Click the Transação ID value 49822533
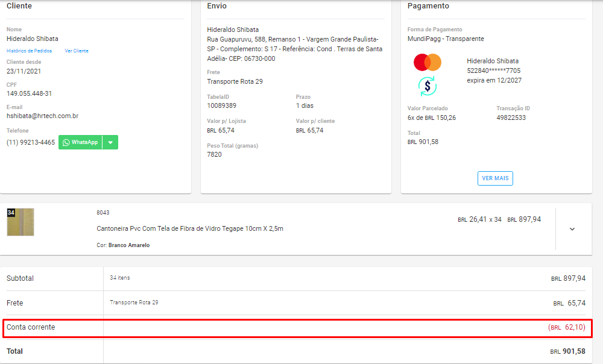 tap(511, 118)
